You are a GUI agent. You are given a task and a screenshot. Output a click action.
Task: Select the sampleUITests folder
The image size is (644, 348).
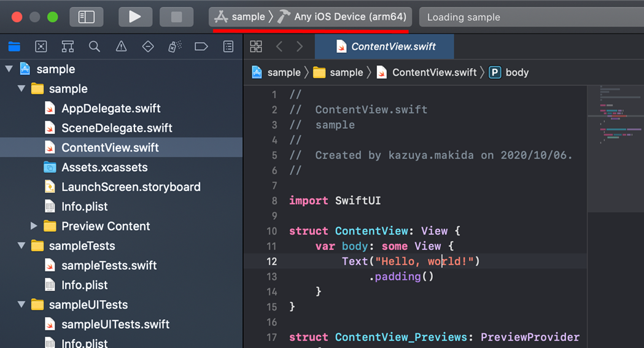click(x=121, y=304)
